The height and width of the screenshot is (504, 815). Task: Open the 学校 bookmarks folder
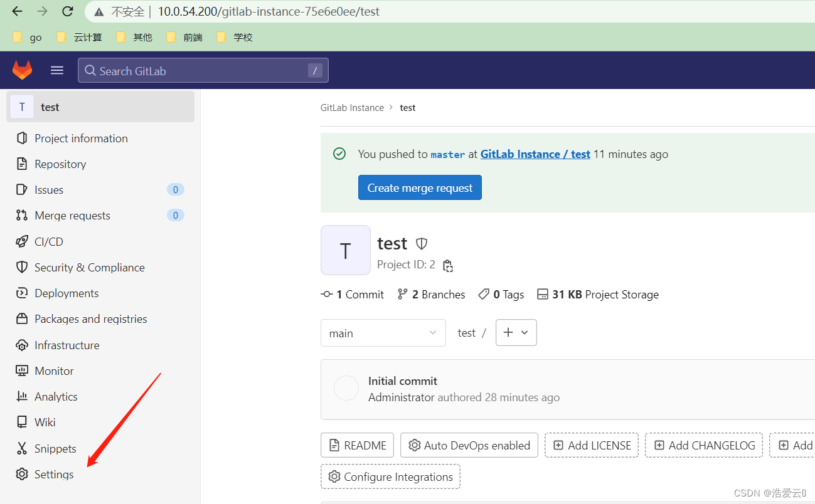(235, 37)
